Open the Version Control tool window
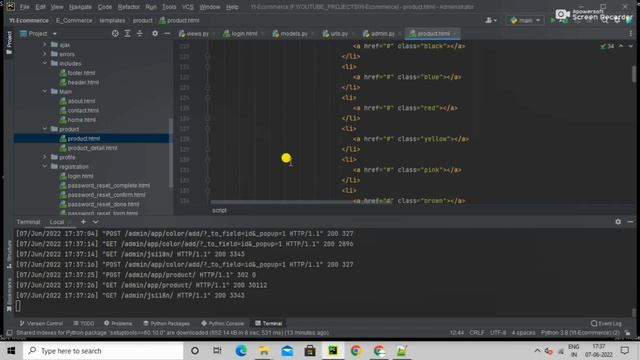This screenshot has width=640, height=360. (x=41, y=323)
